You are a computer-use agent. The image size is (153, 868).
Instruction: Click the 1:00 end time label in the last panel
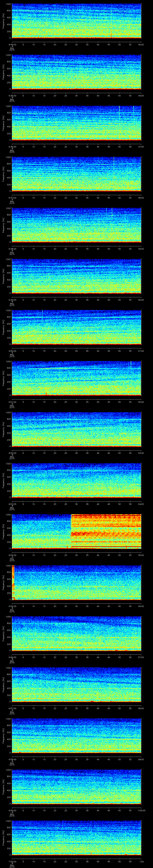(x=141, y=861)
